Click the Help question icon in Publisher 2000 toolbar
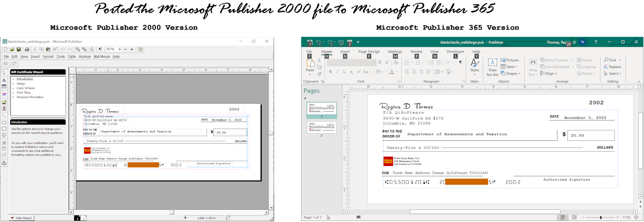The width and height of the screenshot is (644, 222). pos(140,49)
